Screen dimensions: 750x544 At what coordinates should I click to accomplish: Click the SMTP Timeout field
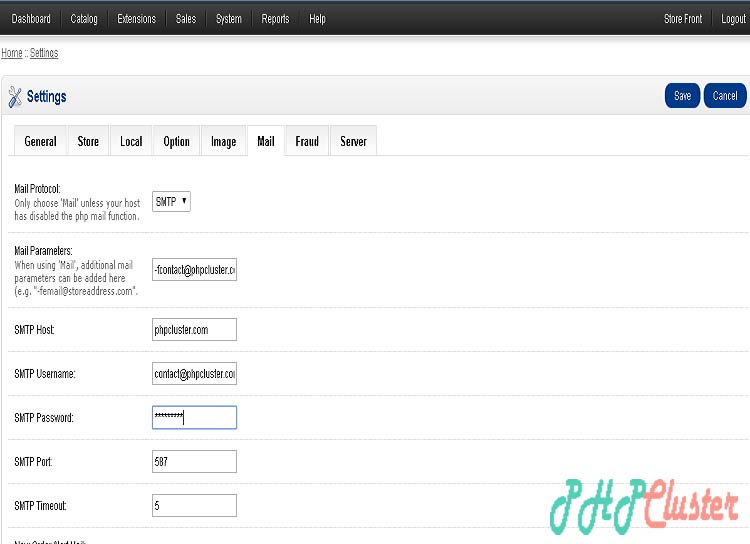(194, 505)
